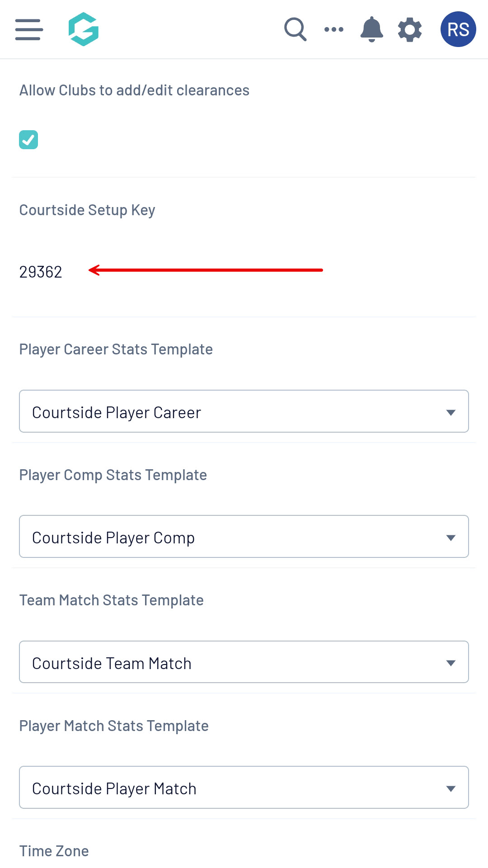This screenshot has width=488, height=868.
Task: Open the RS user profile avatar
Action: click(458, 29)
